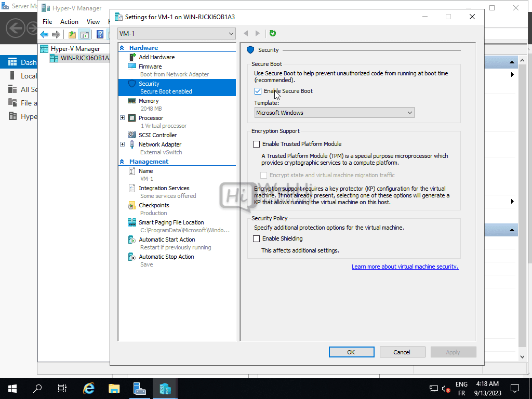Open the VM-1 virtual machine selector dropdown
Screen dimensions: 532x399
(x=177, y=34)
